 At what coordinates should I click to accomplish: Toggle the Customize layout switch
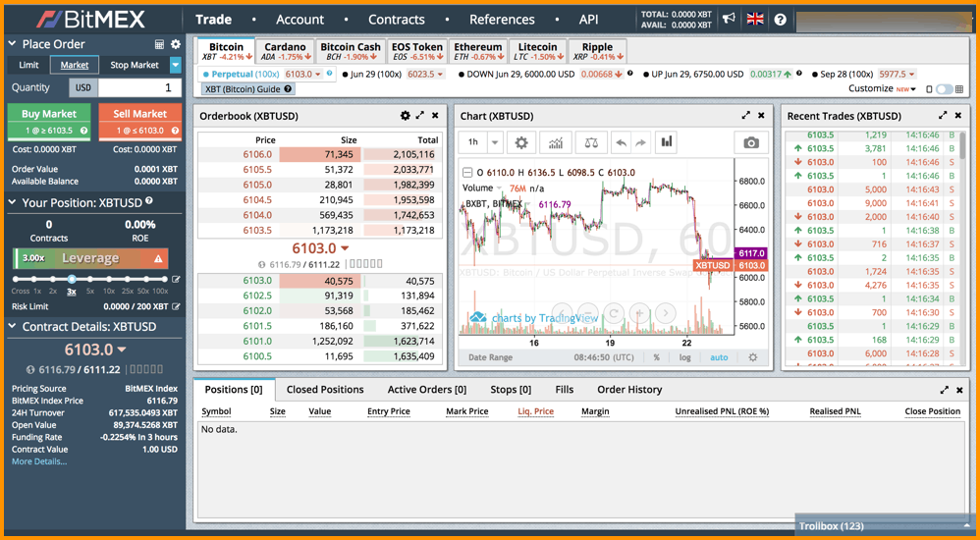point(945,89)
